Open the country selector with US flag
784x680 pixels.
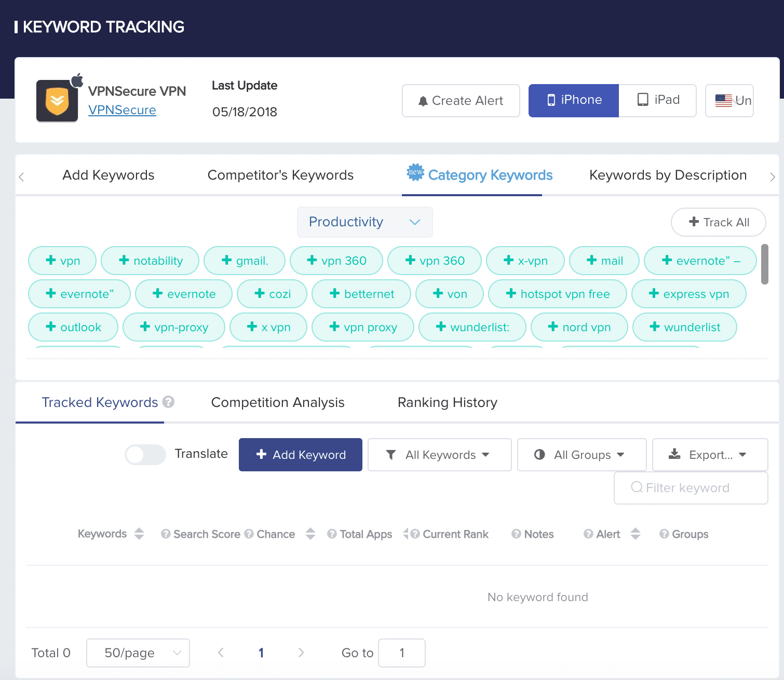pos(729,101)
